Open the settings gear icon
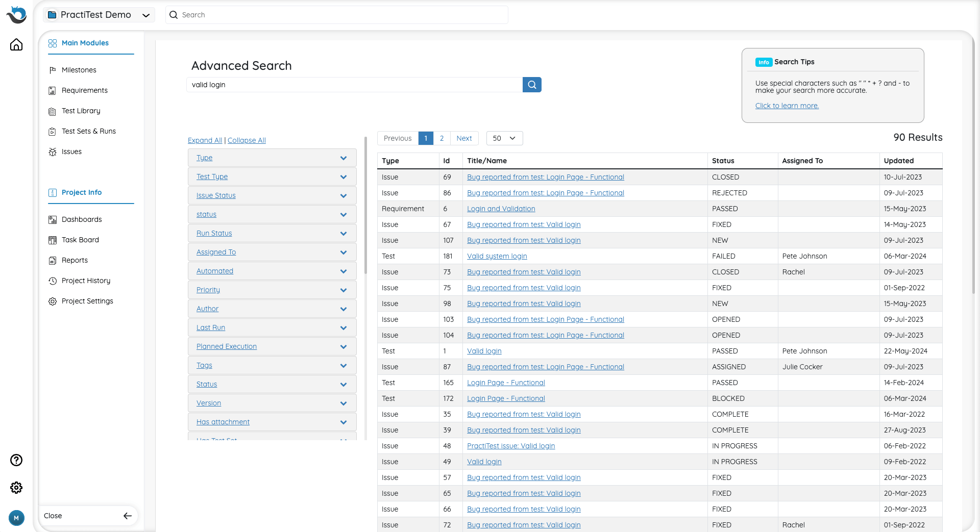980x532 pixels. 16,488
